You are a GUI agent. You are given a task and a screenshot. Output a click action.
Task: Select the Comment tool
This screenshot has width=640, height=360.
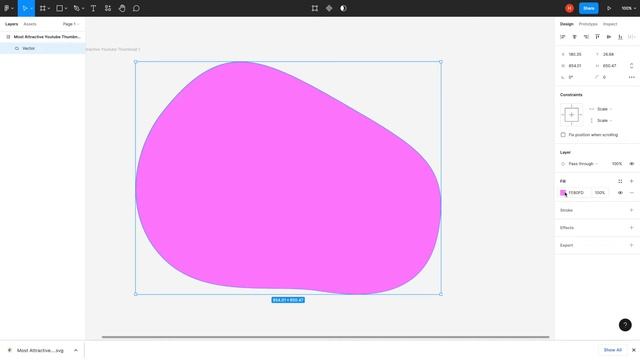[136, 8]
